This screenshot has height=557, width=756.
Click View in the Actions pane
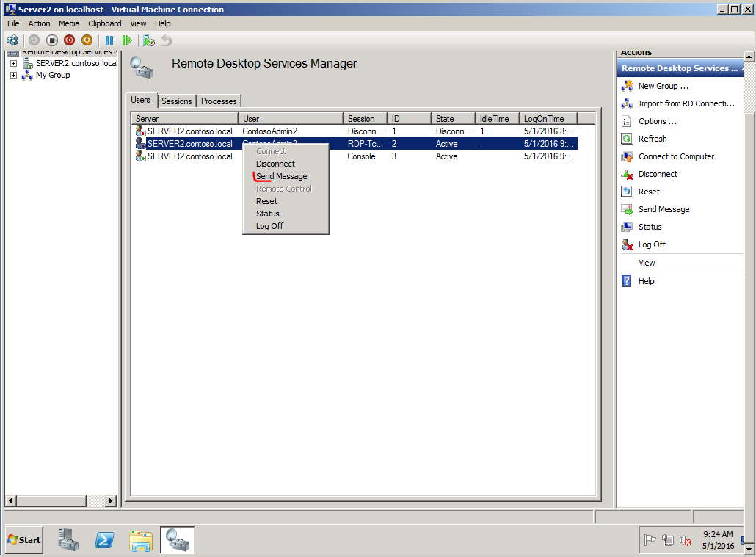647,263
